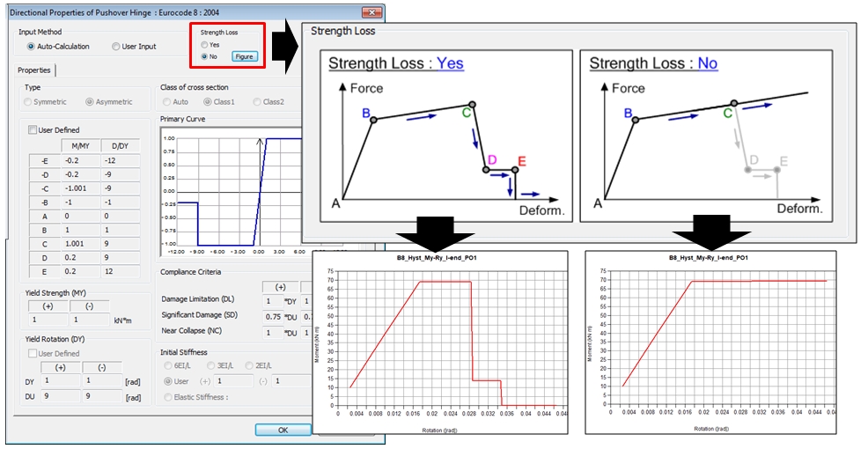The image size is (868, 449).
Task: Click the Strength Loss Yes diagram
Action: pos(446,136)
